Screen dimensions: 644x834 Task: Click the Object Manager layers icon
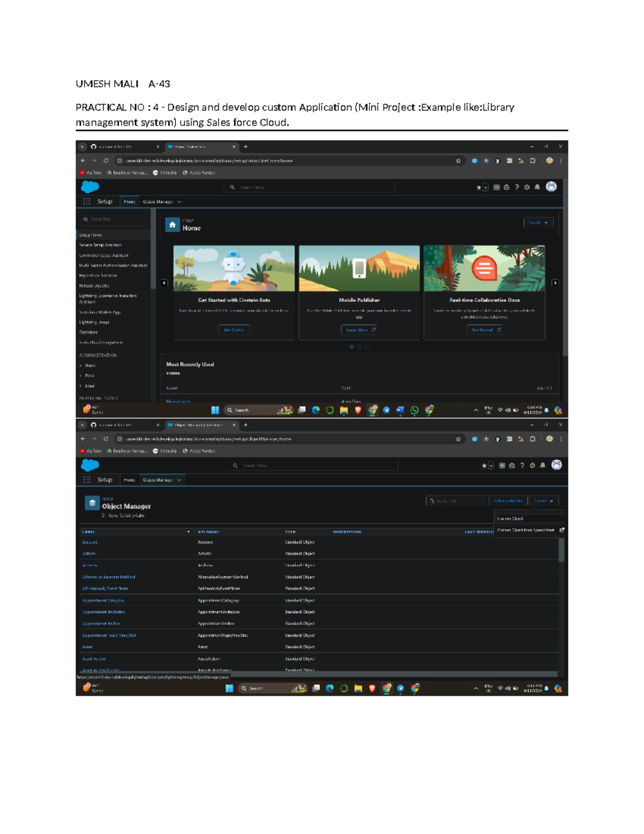(x=92, y=503)
